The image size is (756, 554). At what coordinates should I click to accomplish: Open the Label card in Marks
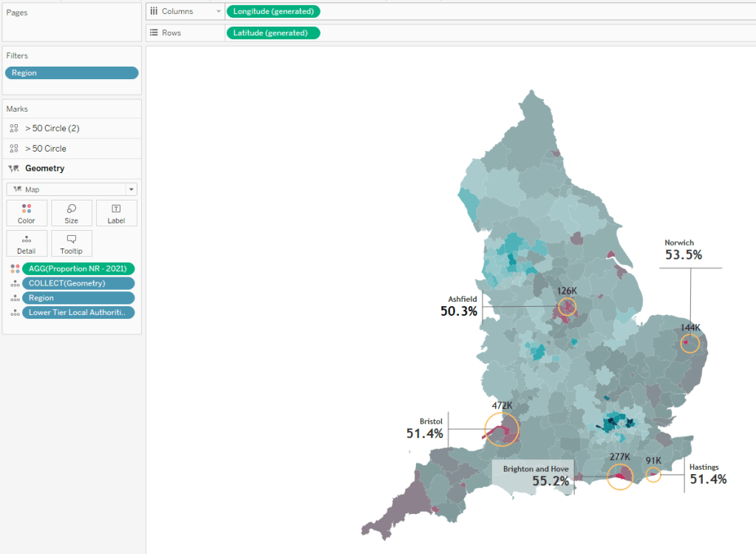(x=116, y=213)
